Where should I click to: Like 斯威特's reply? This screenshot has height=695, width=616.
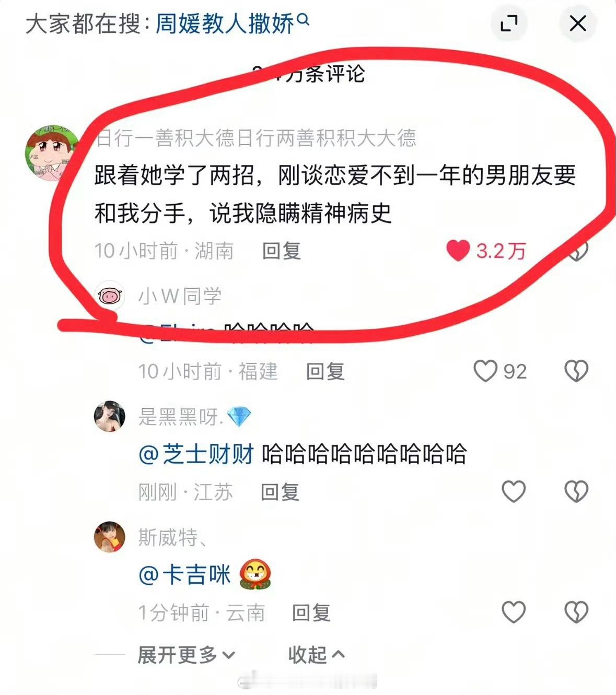coord(514,612)
